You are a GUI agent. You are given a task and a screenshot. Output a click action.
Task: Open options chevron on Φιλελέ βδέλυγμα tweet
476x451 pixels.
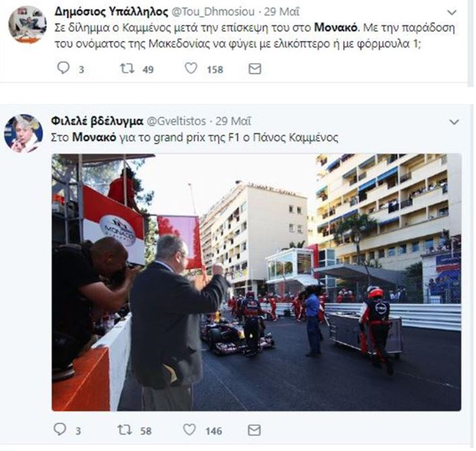(x=454, y=122)
